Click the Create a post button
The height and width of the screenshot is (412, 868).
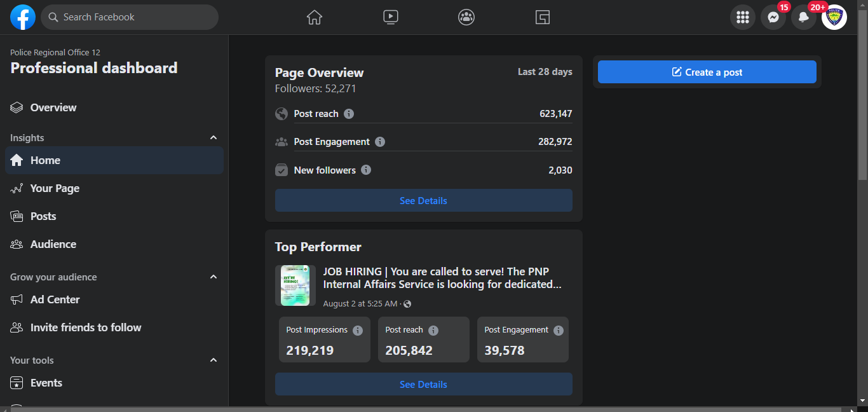[707, 72]
